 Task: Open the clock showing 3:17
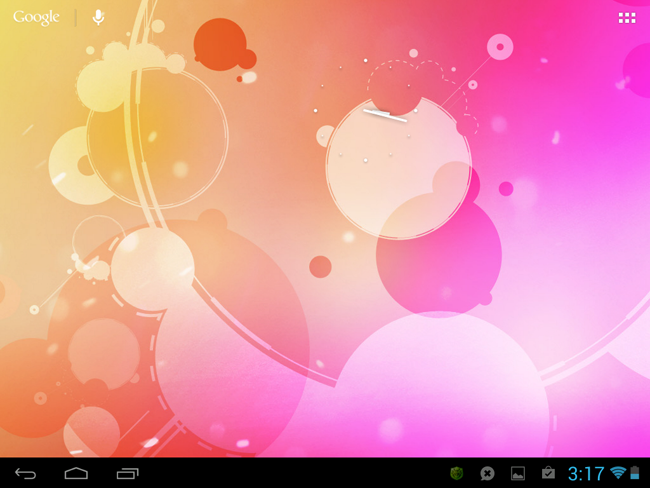[x=586, y=473]
